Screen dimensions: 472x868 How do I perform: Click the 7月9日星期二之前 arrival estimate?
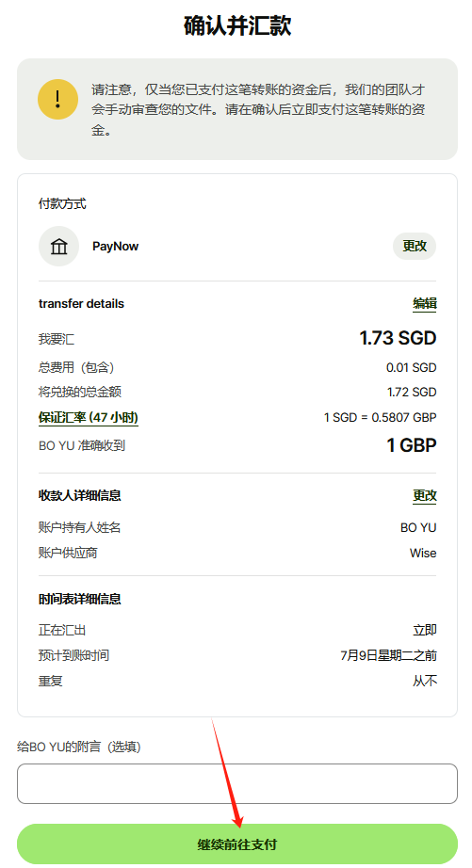(x=388, y=656)
